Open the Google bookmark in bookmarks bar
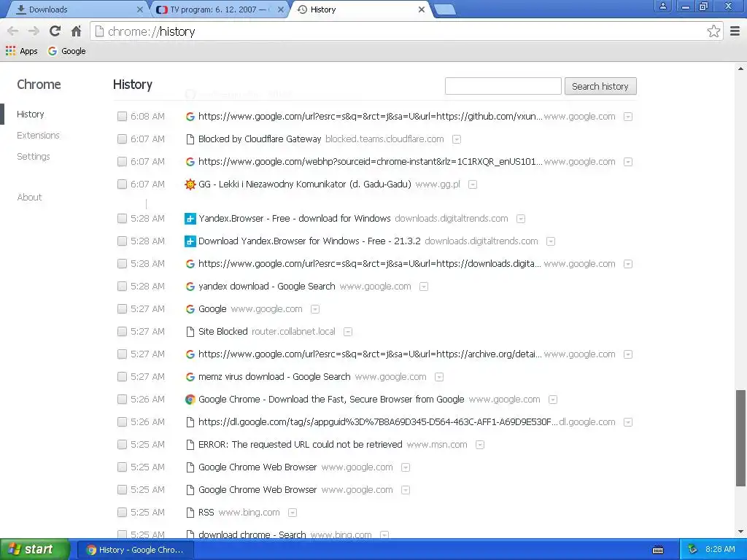 point(66,51)
